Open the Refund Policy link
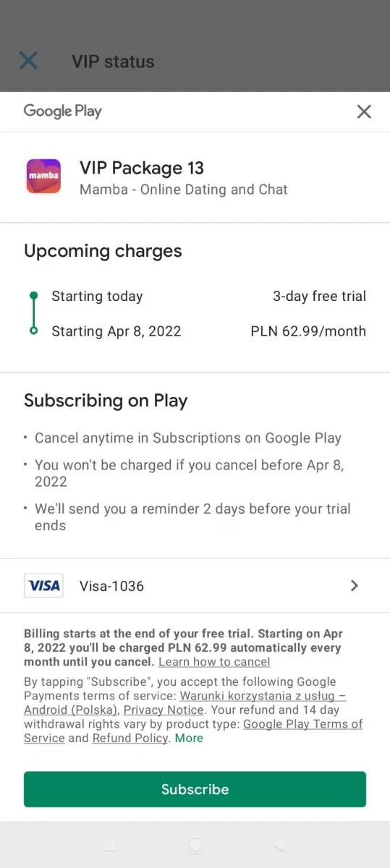This screenshot has width=390, height=868. pos(130,739)
